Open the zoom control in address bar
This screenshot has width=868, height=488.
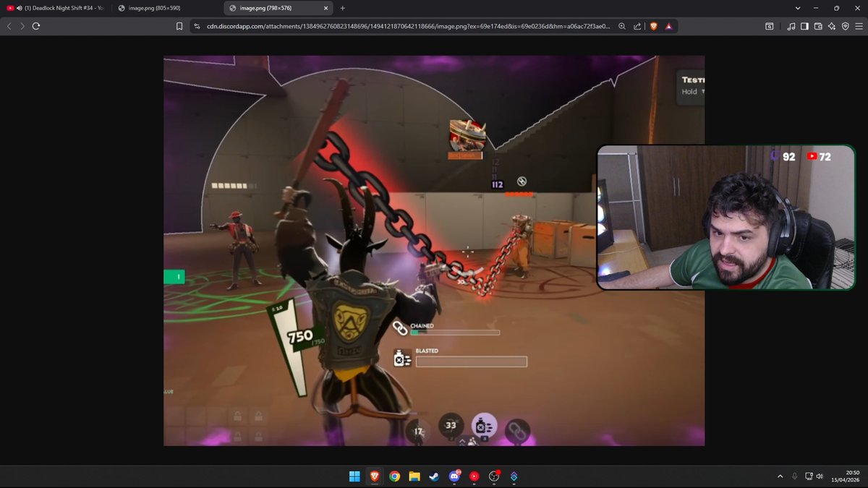[622, 26]
